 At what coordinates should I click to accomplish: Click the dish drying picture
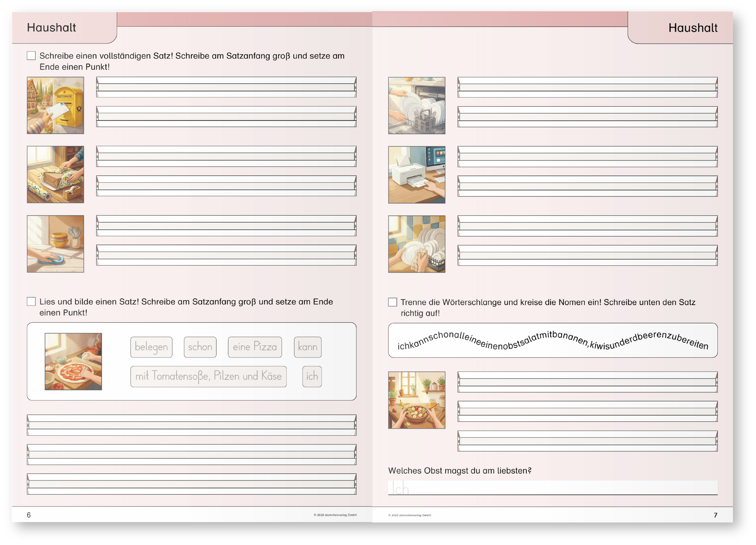pyautogui.click(x=417, y=244)
